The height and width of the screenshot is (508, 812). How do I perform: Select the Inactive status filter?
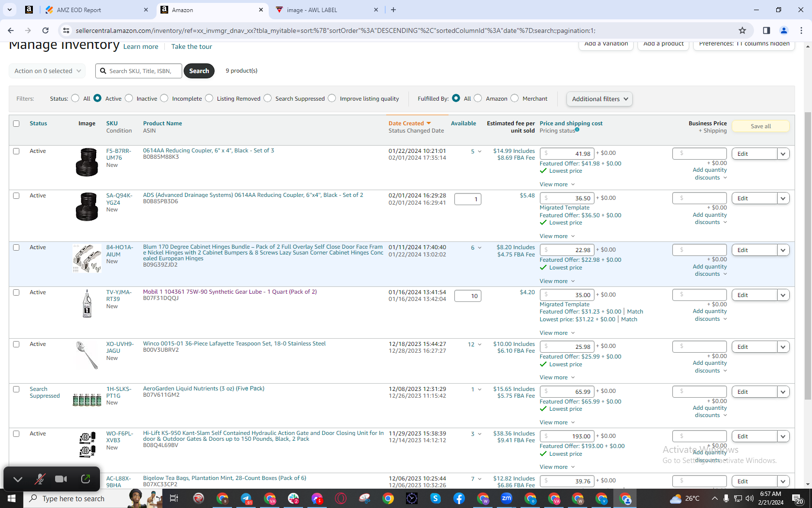[x=129, y=98]
